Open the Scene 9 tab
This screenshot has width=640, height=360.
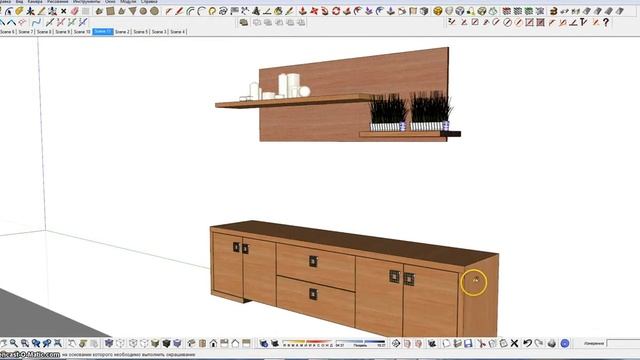click(63, 31)
